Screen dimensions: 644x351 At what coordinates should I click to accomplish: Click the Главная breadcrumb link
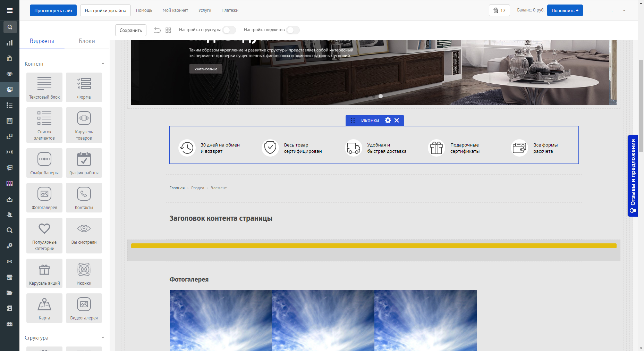click(177, 187)
